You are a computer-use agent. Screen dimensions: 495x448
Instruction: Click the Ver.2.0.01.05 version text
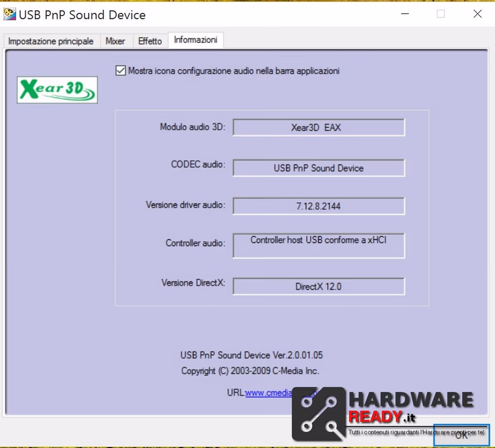click(251, 355)
